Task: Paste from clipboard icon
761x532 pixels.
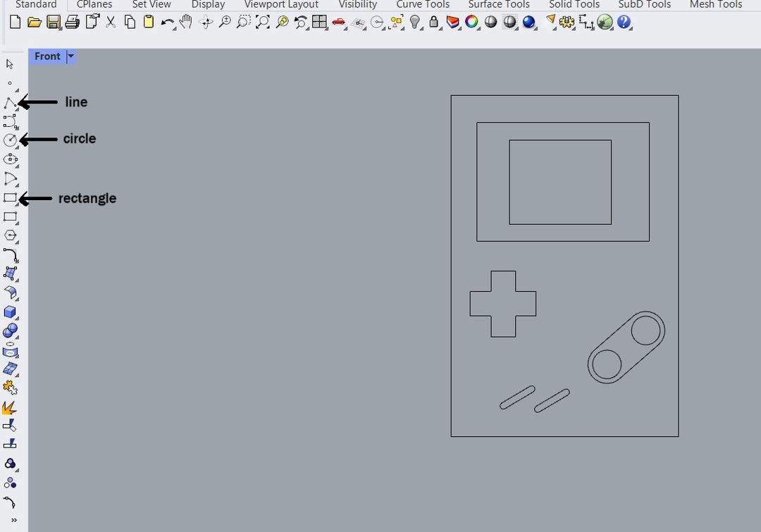Action: (x=149, y=23)
